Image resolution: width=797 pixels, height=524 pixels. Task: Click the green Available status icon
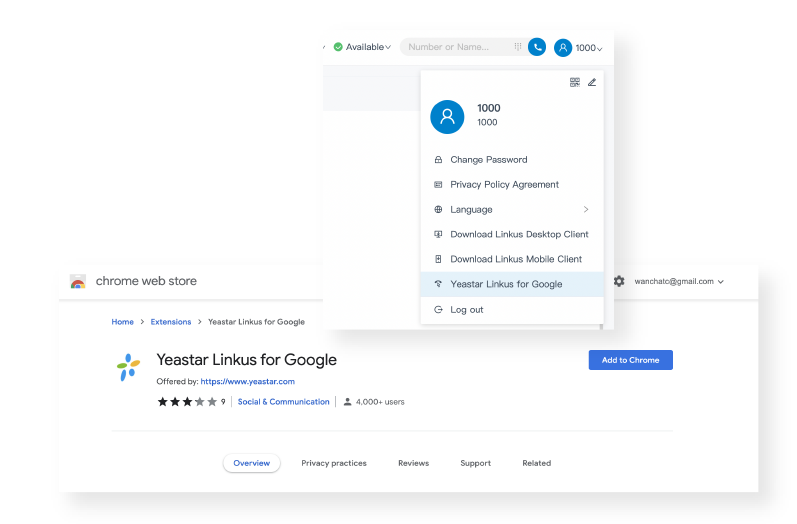pyautogui.click(x=338, y=47)
